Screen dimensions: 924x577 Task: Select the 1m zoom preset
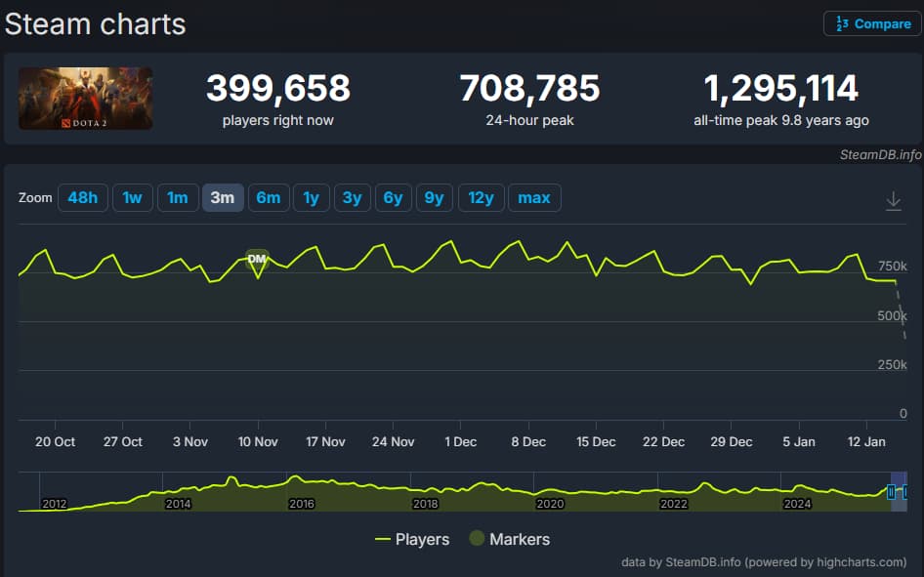click(178, 197)
